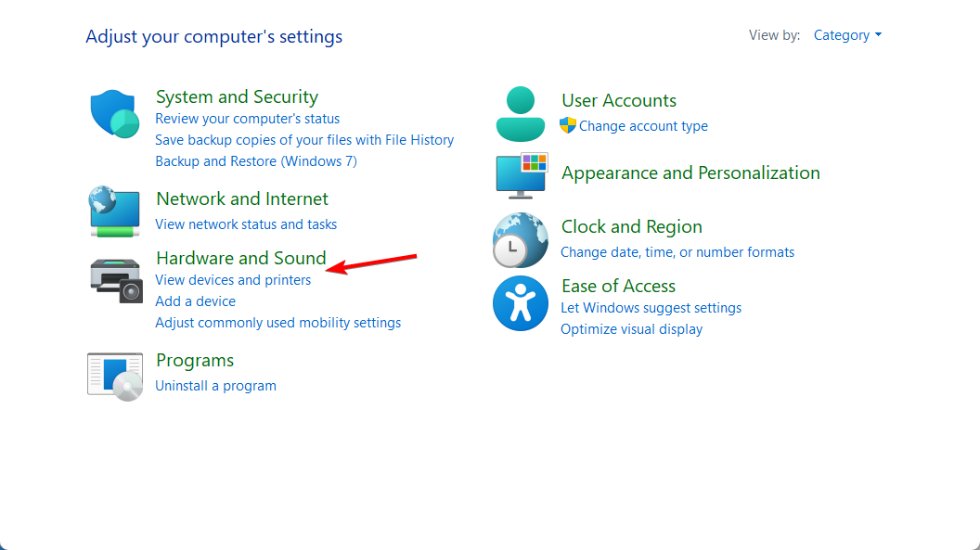Click the Appearance and Personalization monitor icon
This screenshot has width=980, height=550.
click(522, 175)
